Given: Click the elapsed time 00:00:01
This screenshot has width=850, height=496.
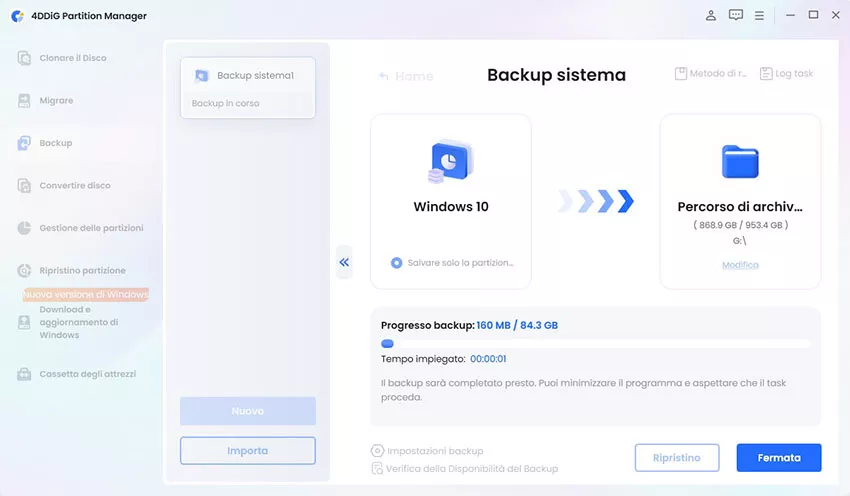Looking at the screenshot, I should click(x=488, y=359).
